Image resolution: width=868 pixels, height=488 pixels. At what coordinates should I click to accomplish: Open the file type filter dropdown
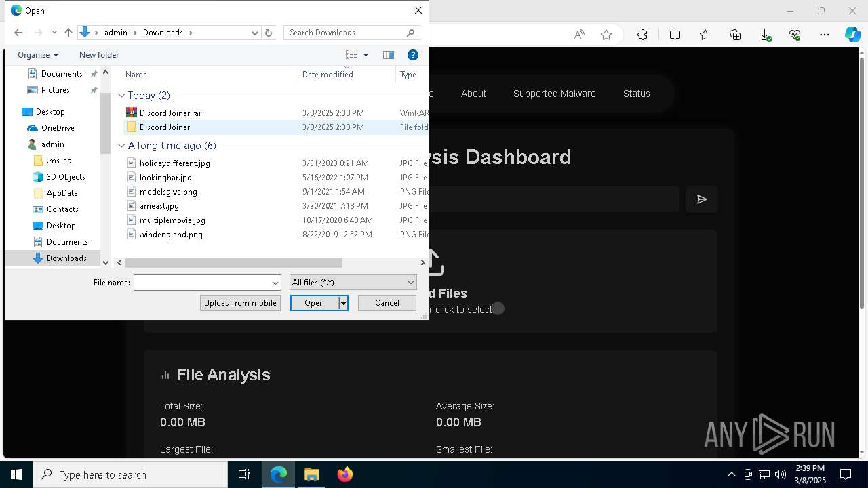[353, 283]
